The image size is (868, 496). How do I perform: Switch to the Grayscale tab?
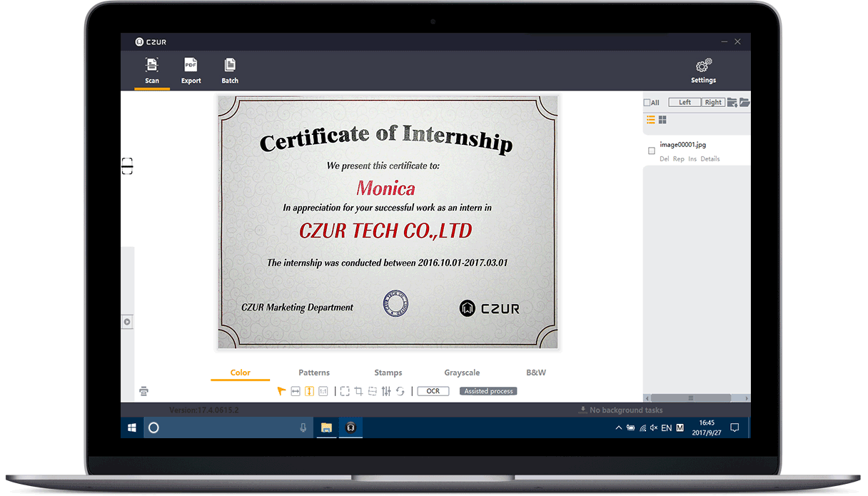point(462,373)
